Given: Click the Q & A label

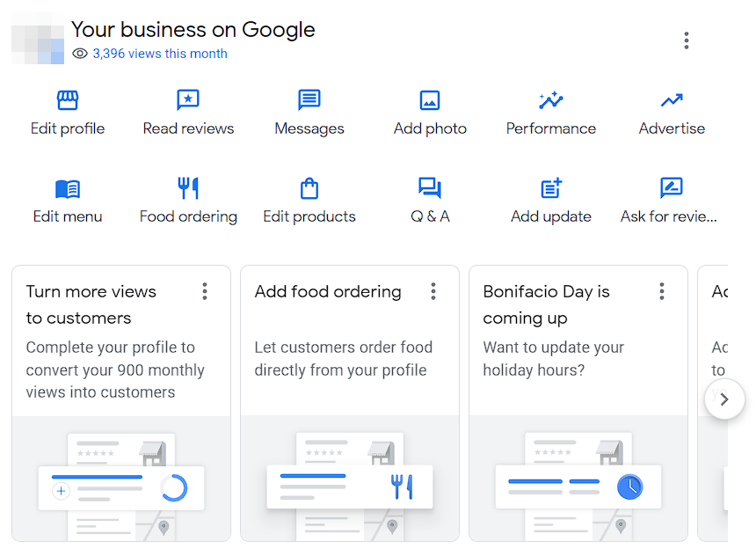Looking at the screenshot, I should point(430,216).
